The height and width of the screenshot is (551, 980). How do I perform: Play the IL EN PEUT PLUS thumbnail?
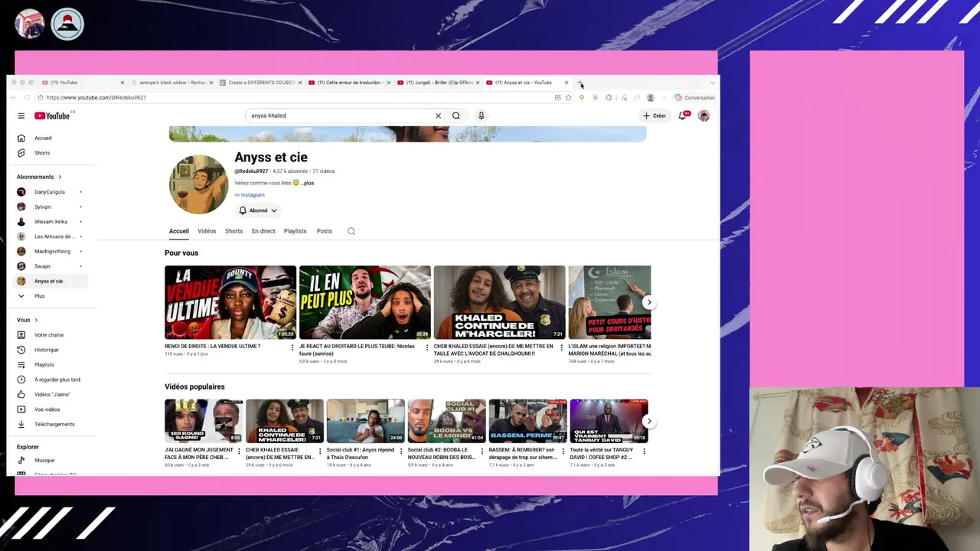(365, 302)
